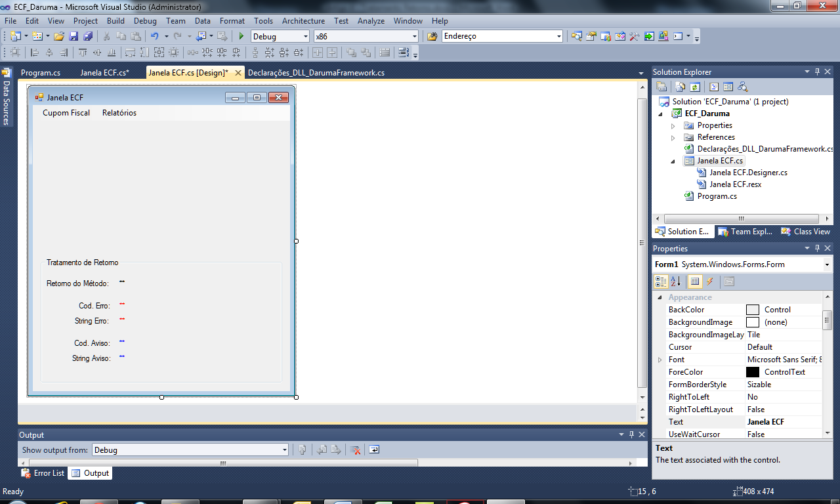Switch to the Team Explorer panel tab

pyautogui.click(x=745, y=232)
